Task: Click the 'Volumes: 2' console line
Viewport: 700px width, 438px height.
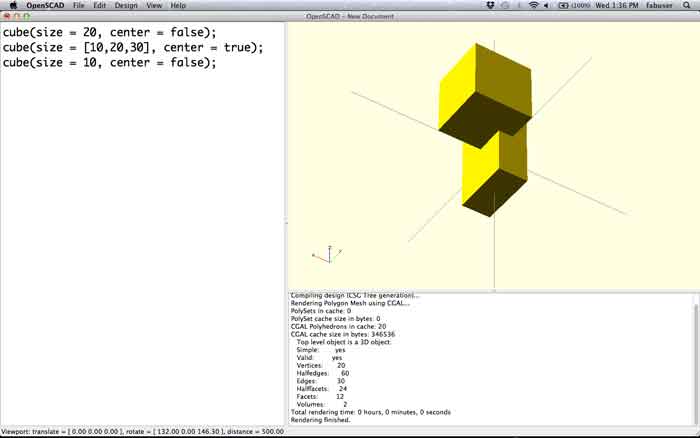Action: (321, 405)
